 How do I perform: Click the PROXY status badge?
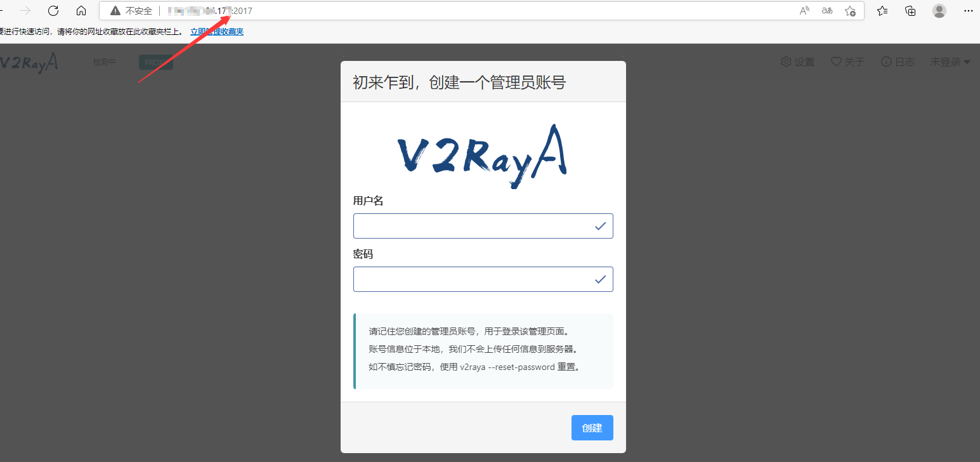coord(155,62)
